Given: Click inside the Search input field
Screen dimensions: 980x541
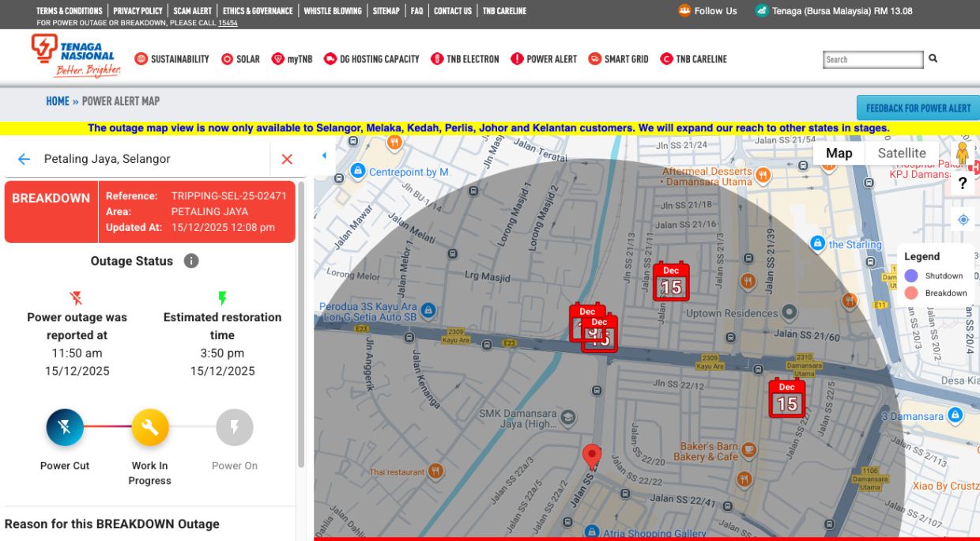Looking at the screenshot, I should 872,59.
